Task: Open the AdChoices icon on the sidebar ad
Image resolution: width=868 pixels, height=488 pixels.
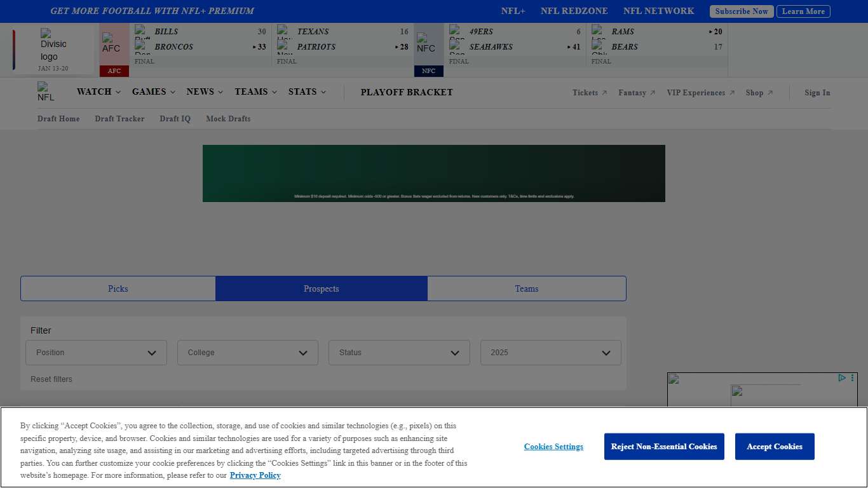Action: pos(843,377)
